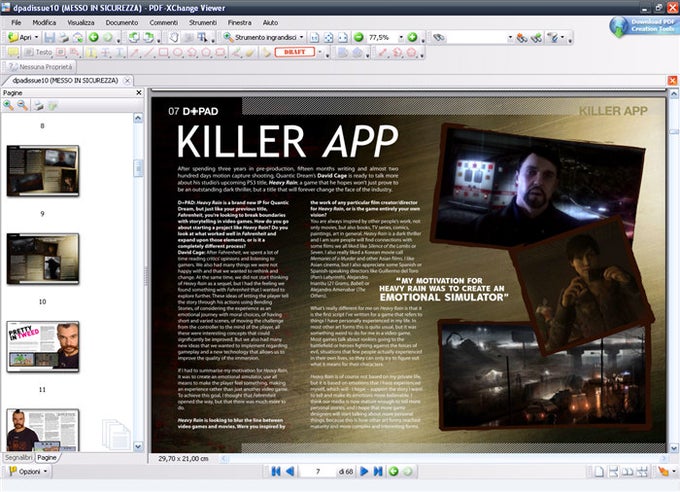Go to the previous page arrow
Image resolution: width=680 pixels, height=492 pixels.
[290, 472]
